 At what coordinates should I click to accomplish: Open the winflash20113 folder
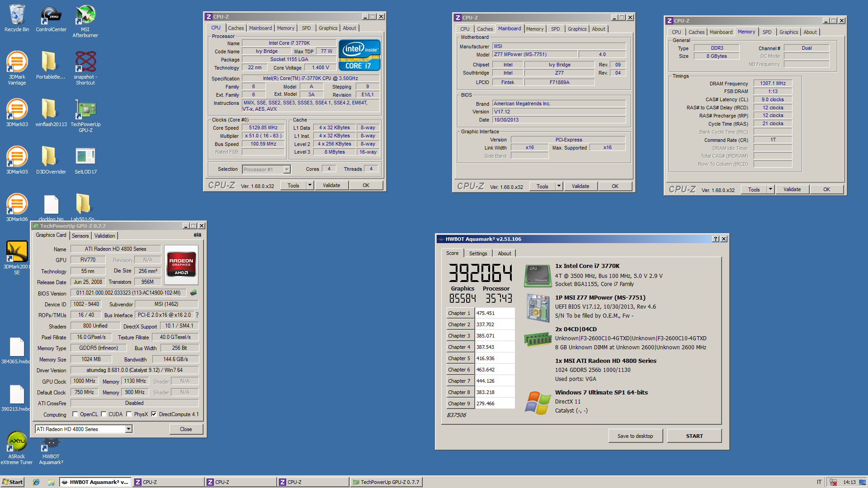click(51, 113)
